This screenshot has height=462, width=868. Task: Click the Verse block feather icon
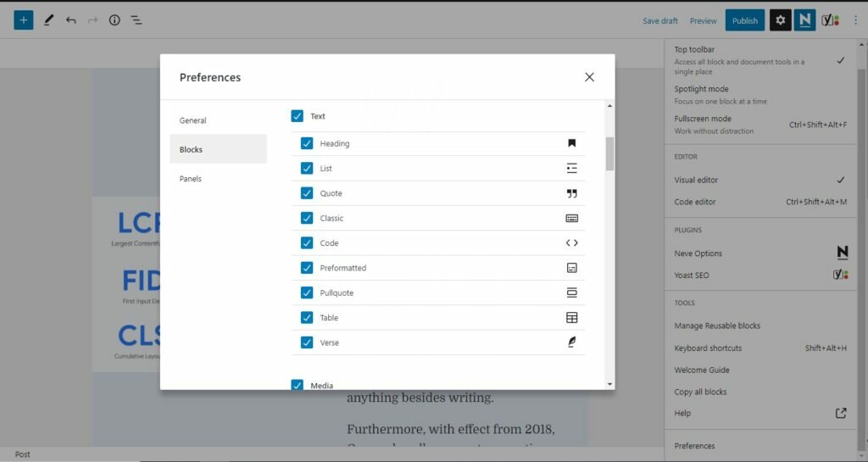pos(572,342)
